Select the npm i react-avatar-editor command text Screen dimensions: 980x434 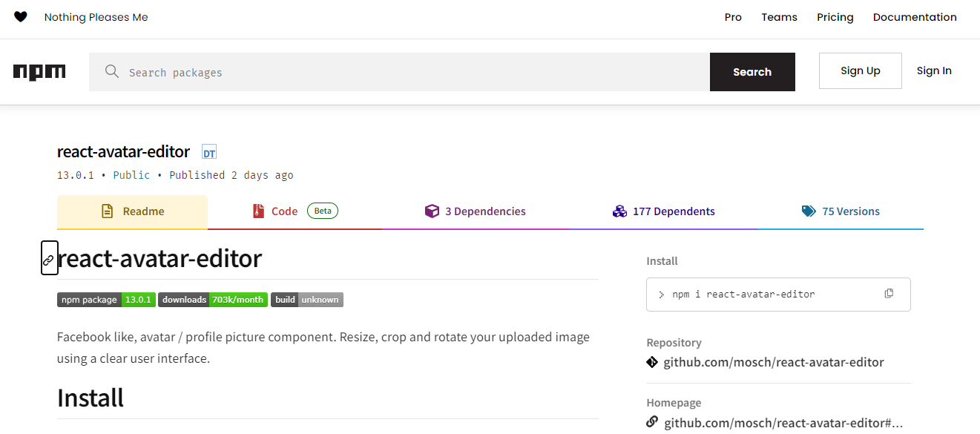click(743, 295)
